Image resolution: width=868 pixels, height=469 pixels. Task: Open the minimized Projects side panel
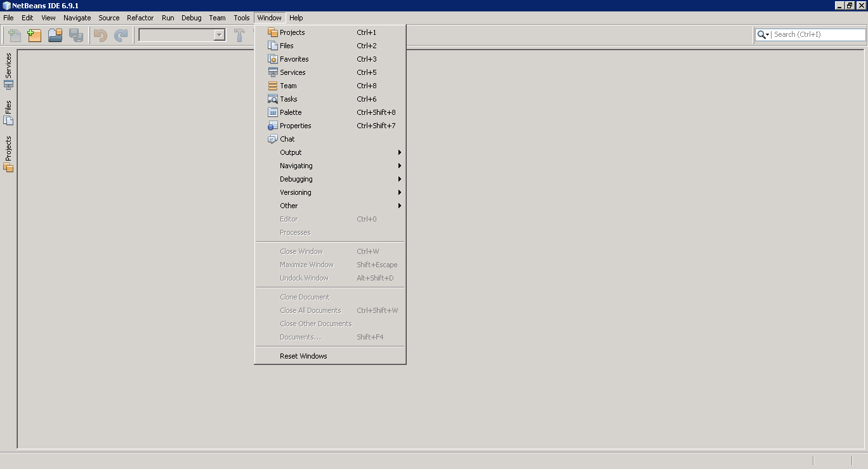click(8, 154)
